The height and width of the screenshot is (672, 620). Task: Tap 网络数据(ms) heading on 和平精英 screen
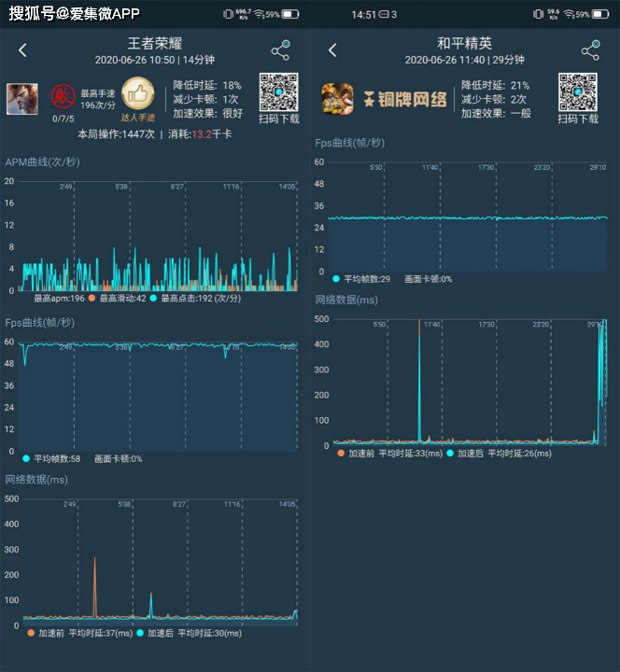(x=346, y=300)
